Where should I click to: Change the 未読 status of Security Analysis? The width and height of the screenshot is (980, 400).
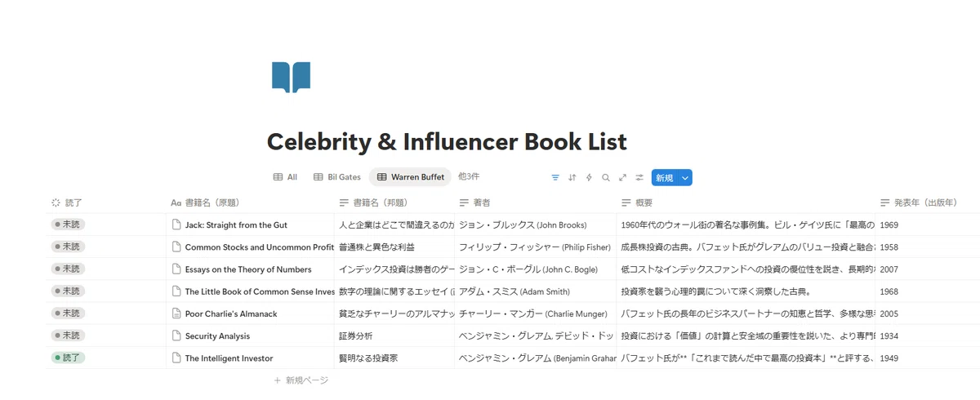pos(68,336)
